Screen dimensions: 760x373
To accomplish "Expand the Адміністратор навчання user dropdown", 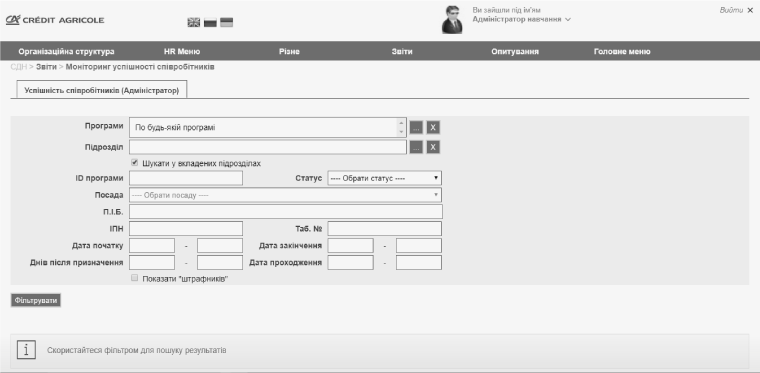I will coord(522,19).
